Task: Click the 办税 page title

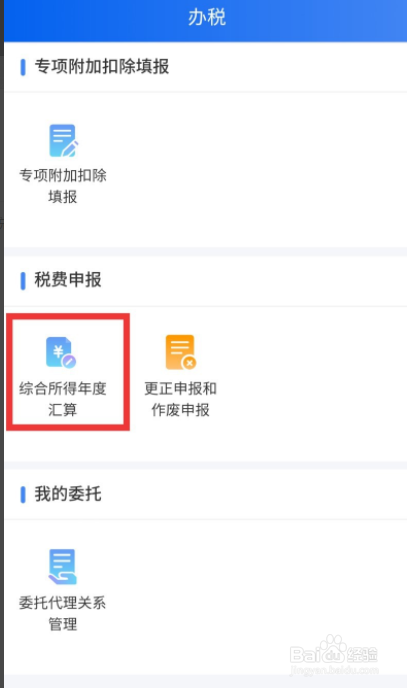Action: [x=207, y=18]
